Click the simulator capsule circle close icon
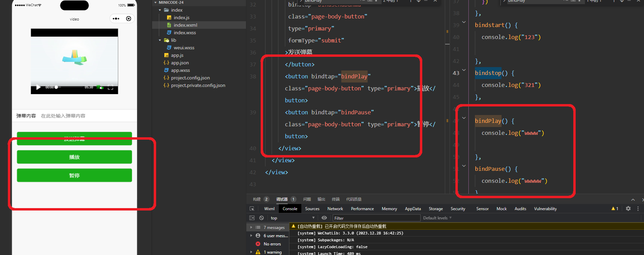The image size is (644, 255). click(128, 19)
